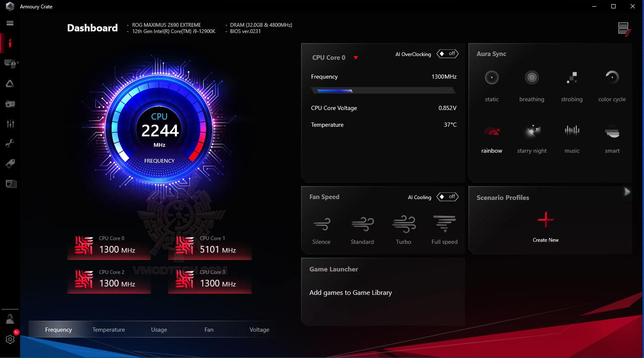Open the Settings gear in sidebar
This screenshot has width=644, height=358.
[x=10, y=339]
